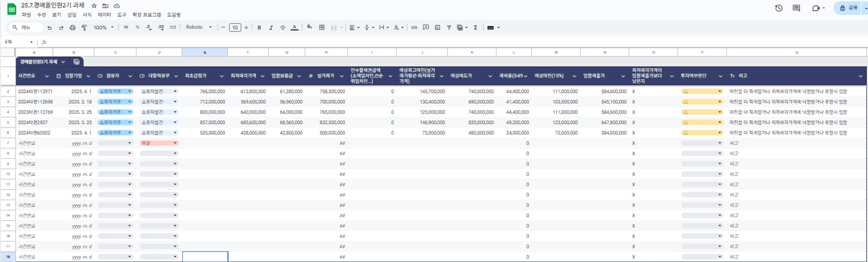Print the spreadsheet
Screen dimensions: 868x262
click(72, 28)
